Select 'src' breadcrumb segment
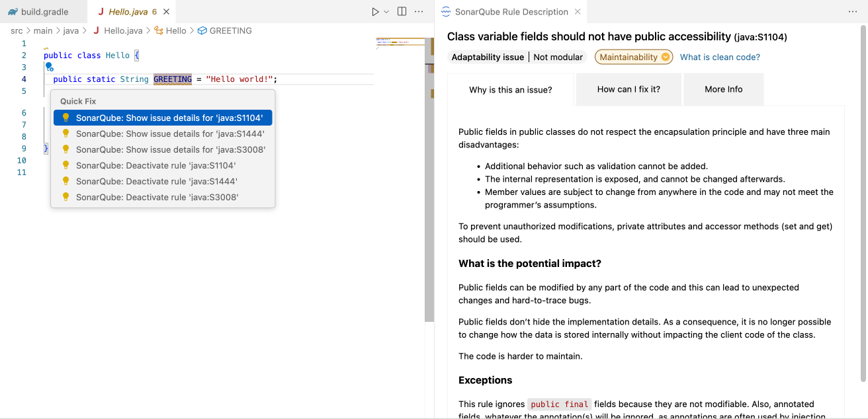868x419 pixels. 17,30
